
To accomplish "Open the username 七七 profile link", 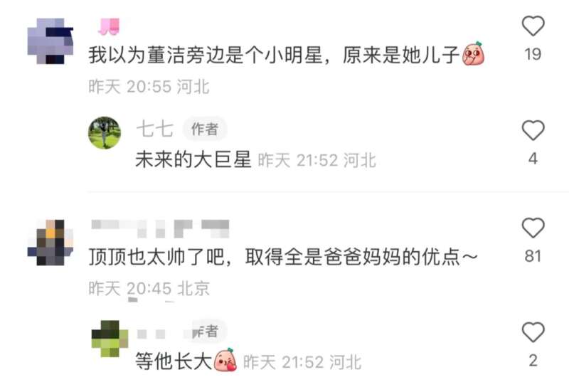I will tap(154, 129).
